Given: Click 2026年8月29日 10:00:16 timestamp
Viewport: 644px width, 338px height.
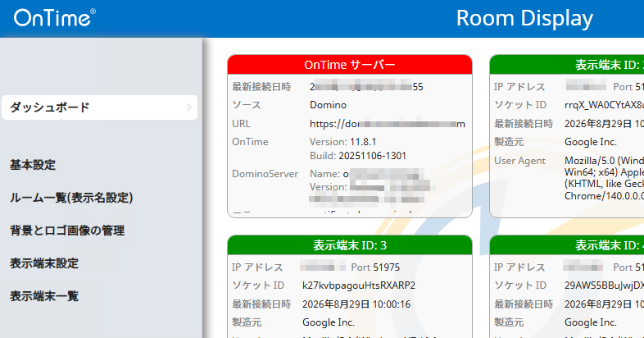Looking at the screenshot, I should pyautogui.click(x=356, y=304).
